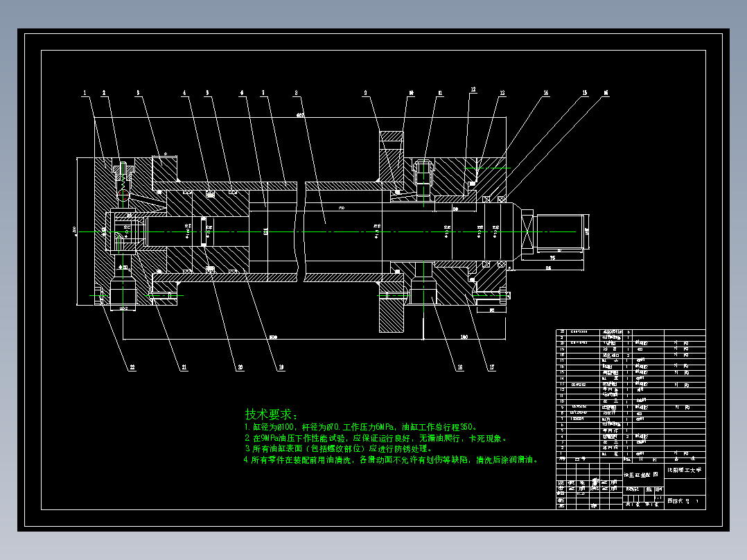Select requirement line 3 about 防锈处理

pyautogui.click(x=338, y=448)
